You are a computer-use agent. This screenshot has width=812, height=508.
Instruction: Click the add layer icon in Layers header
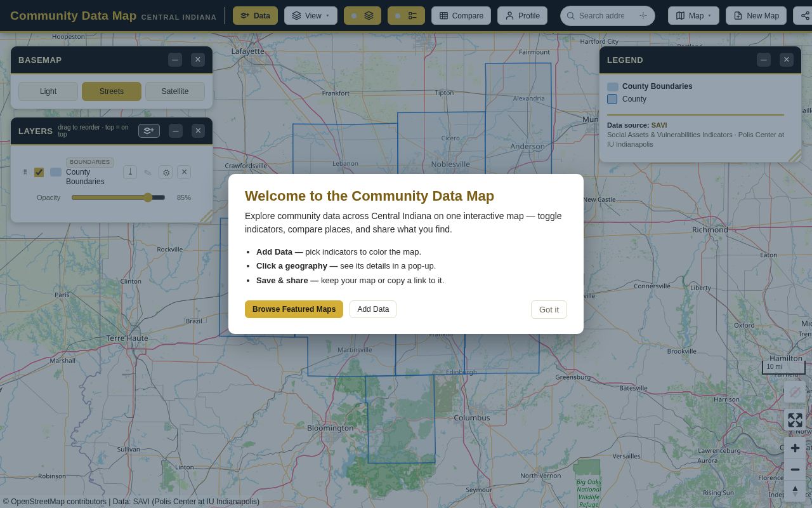149,131
